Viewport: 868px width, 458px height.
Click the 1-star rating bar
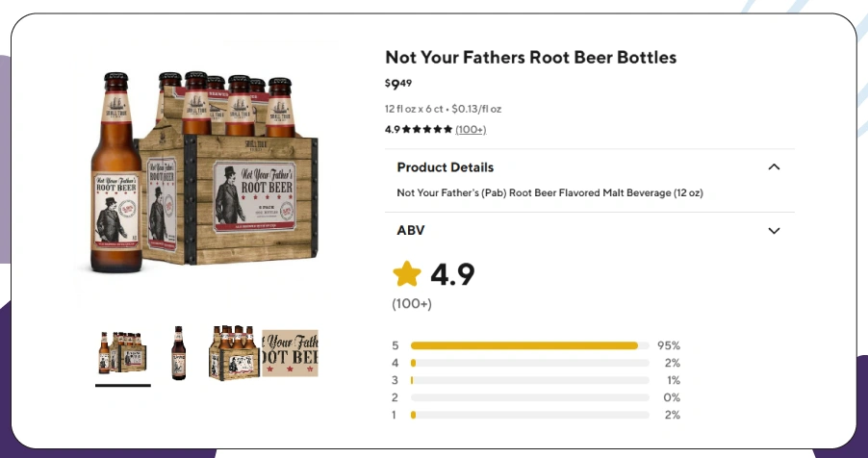pyautogui.click(x=529, y=415)
